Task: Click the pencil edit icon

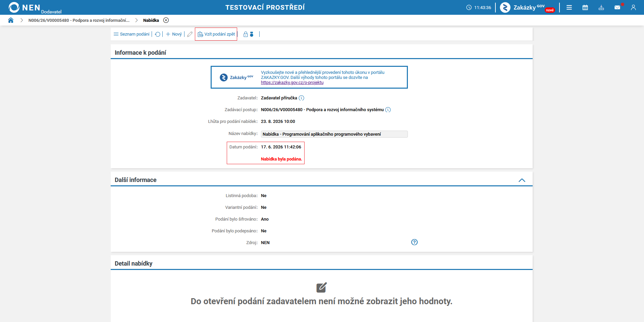Action: 190,34
